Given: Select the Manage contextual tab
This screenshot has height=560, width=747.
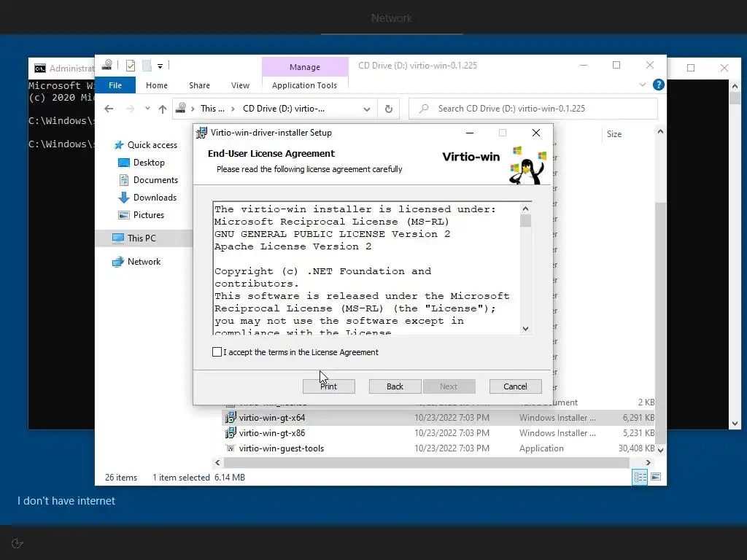Looking at the screenshot, I should tap(305, 67).
